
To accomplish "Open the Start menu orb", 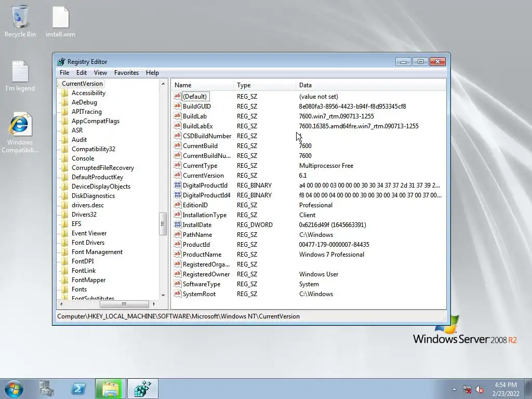I will [14, 389].
